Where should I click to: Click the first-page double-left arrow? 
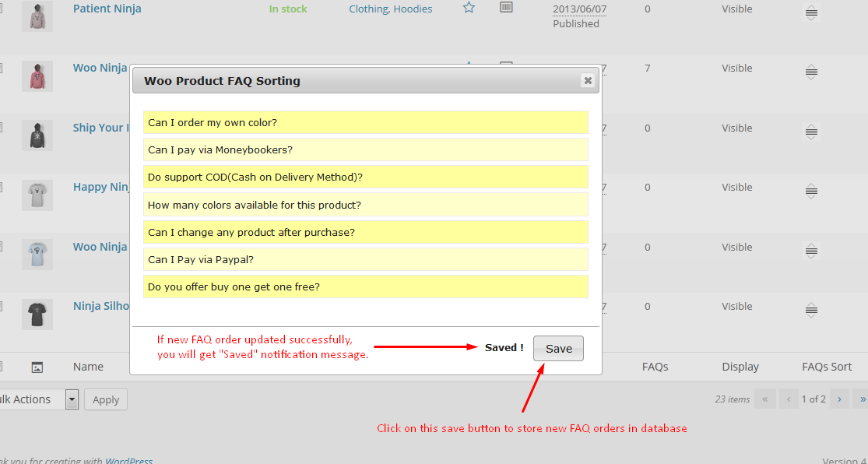[x=765, y=398]
